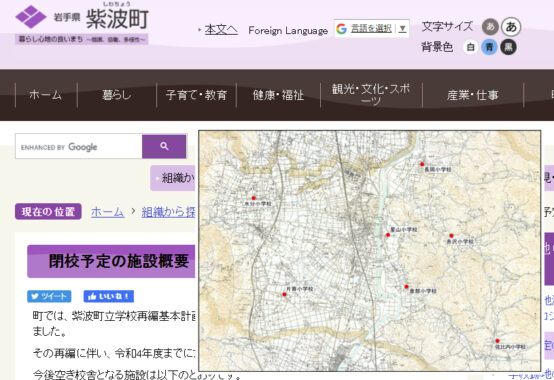Set background color to 黒 (black)
The image size is (554, 380).
(x=508, y=47)
